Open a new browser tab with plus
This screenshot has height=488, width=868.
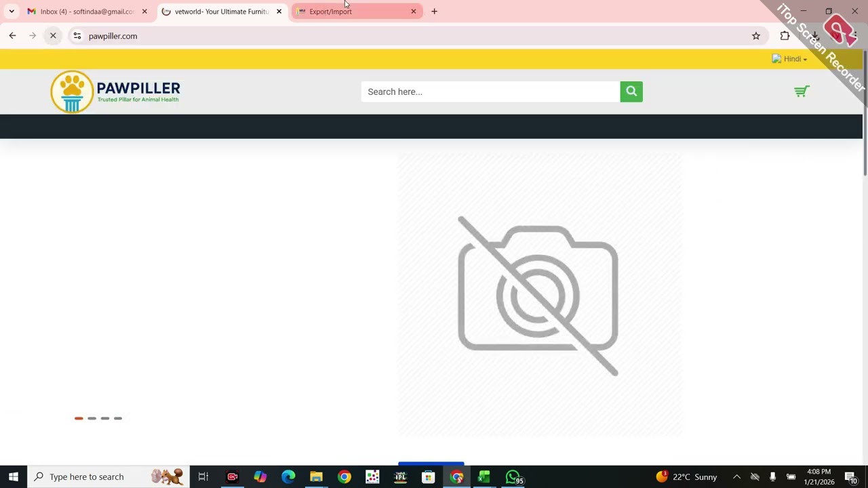point(434,12)
